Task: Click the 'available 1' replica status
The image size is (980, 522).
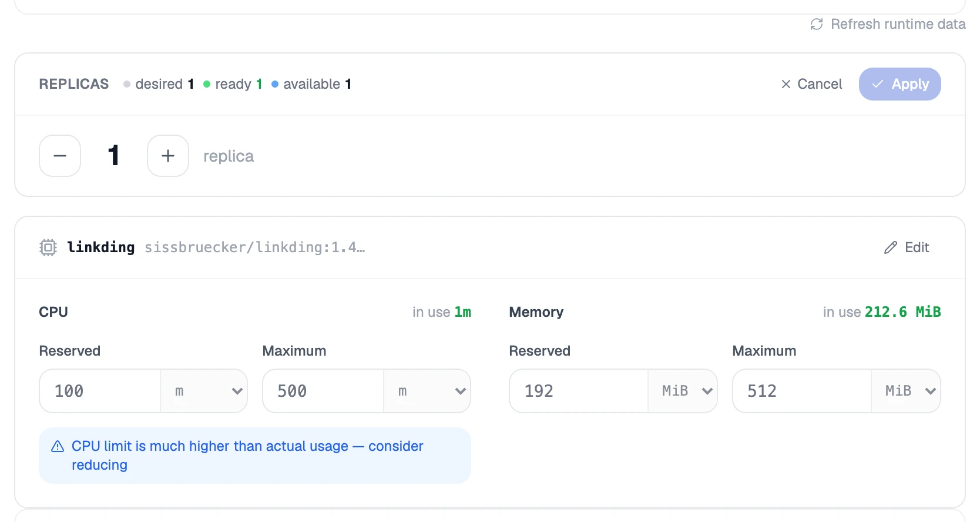Action: [311, 84]
